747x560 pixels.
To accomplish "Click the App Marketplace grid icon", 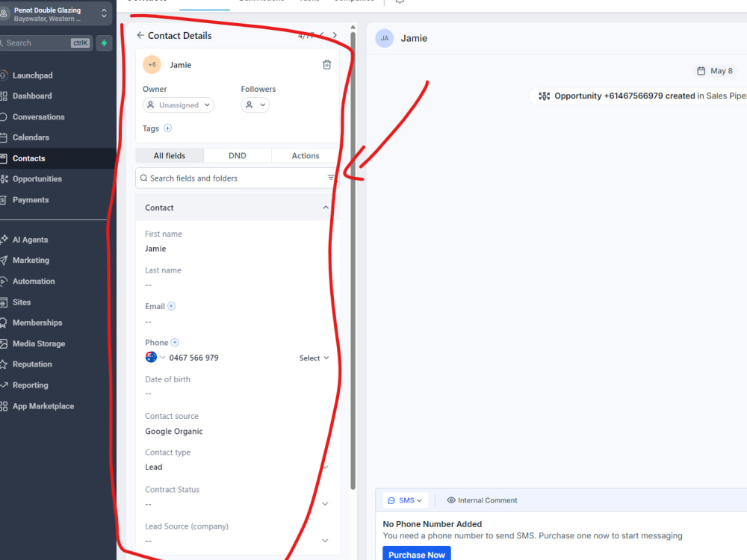I will (x=4, y=405).
